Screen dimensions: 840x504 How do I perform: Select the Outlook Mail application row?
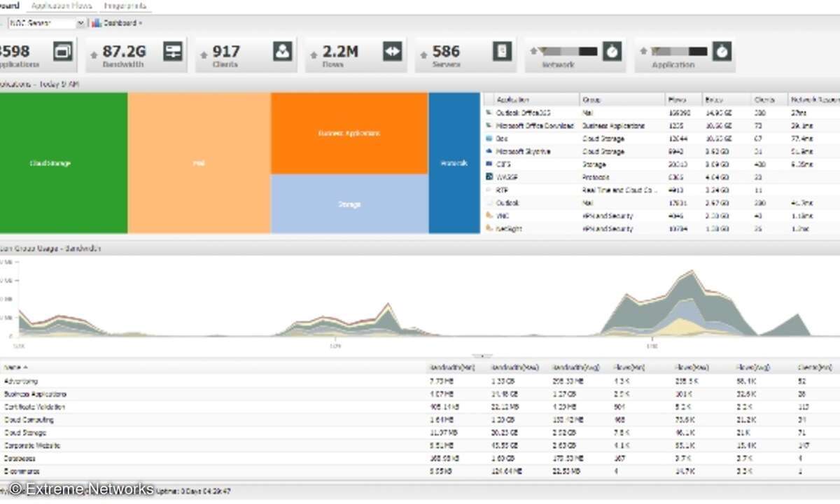pyautogui.click(x=661, y=203)
